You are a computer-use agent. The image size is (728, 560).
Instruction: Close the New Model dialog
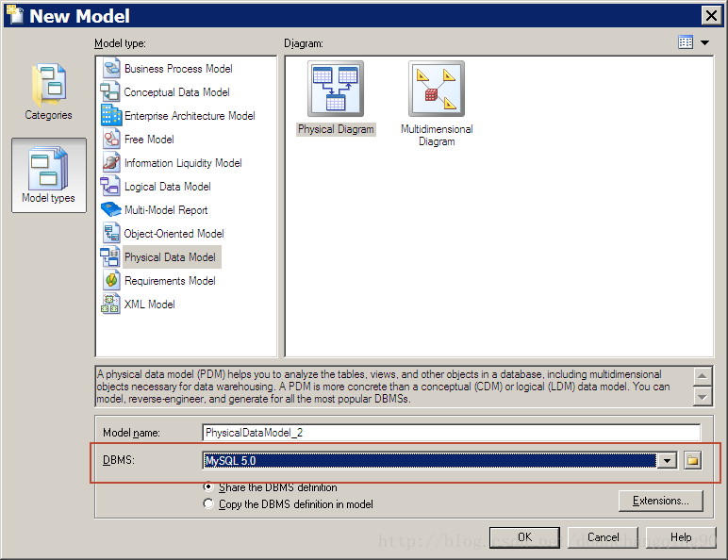pyautogui.click(x=711, y=15)
